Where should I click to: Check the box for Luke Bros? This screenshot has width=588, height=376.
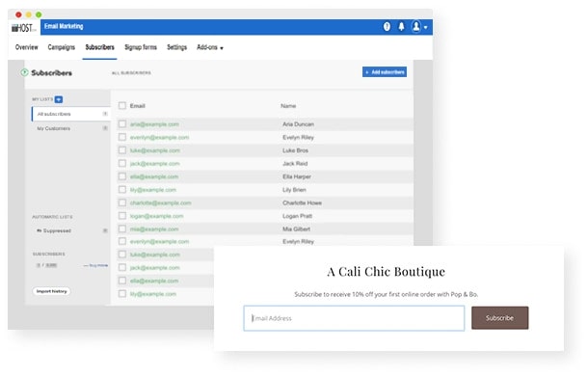coord(122,150)
